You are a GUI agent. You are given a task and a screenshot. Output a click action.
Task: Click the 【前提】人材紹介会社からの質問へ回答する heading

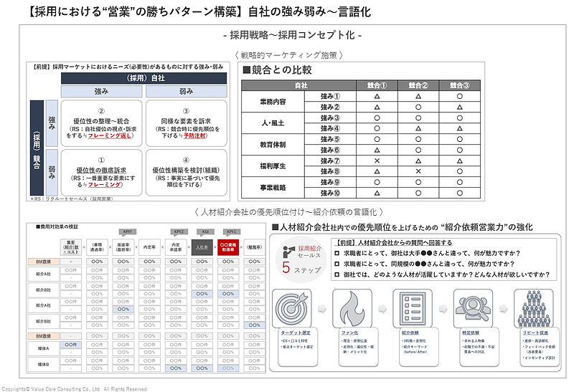(x=393, y=242)
